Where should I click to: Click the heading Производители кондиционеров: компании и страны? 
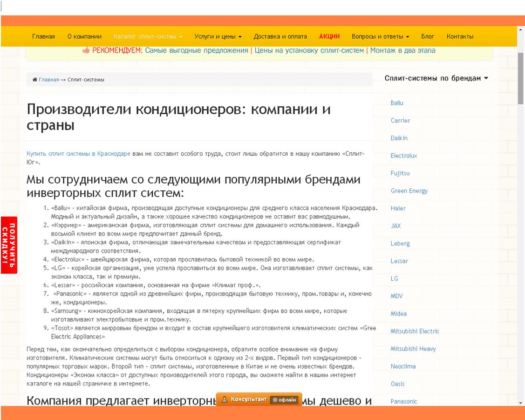[178, 117]
